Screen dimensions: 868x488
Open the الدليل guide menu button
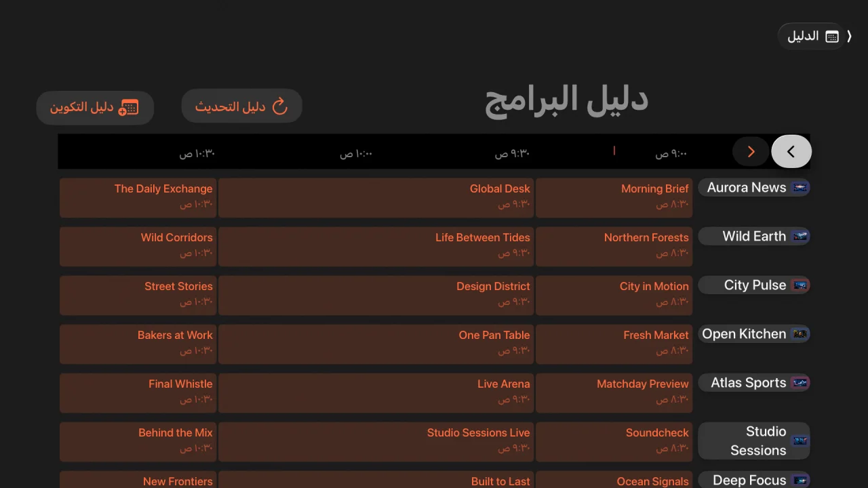coord(812,37)
